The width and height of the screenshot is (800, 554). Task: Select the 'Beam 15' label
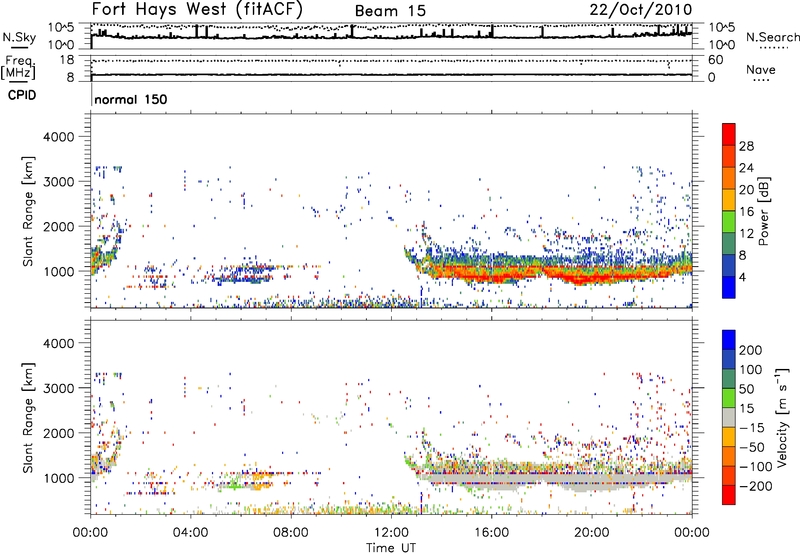[390, 11]
